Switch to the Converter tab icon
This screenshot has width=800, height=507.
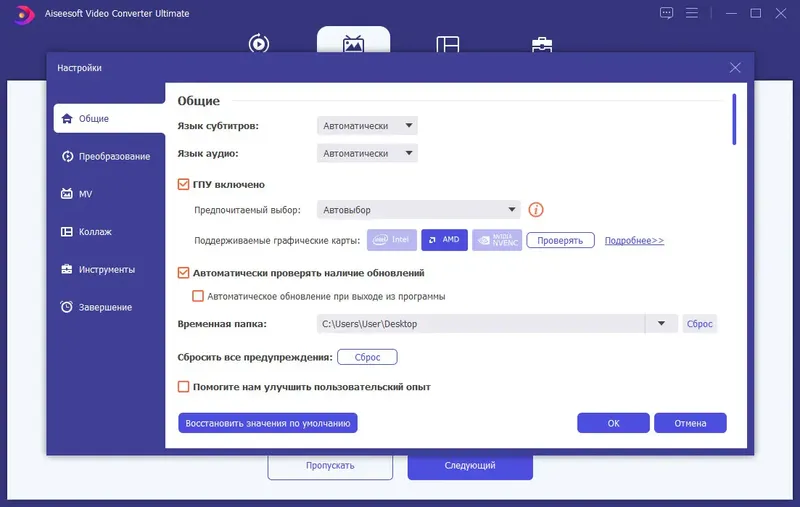[x=259, y=43]
